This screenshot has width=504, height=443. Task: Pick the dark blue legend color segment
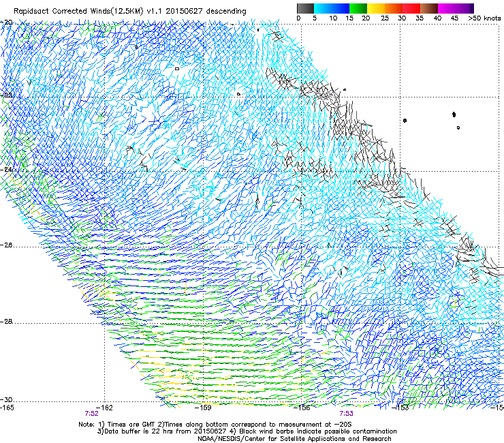341,8
